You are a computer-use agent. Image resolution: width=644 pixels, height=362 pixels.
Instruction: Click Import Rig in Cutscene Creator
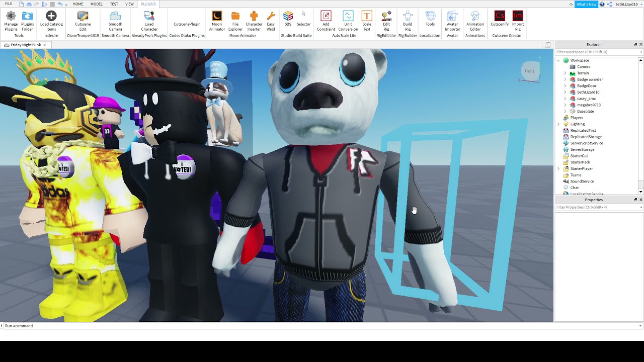[518, 21]
